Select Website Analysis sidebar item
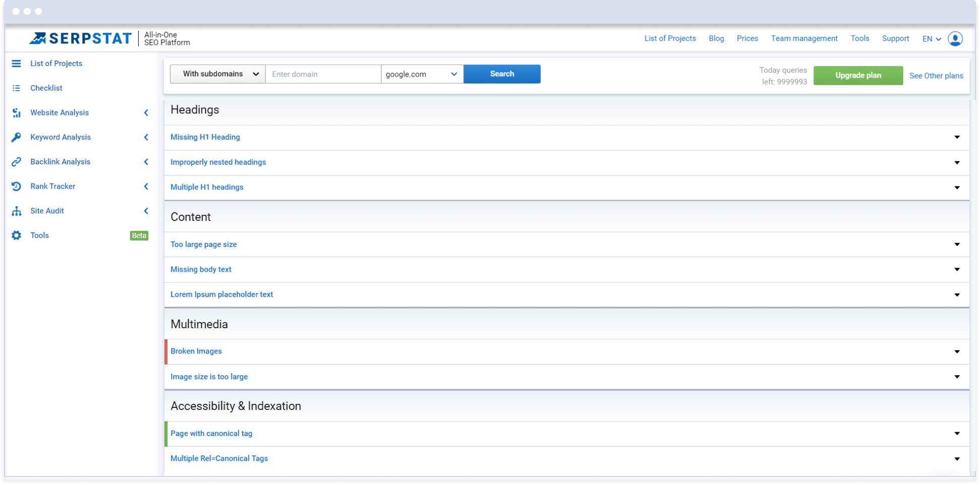This screenshot has height=485, width=980. point(59,113)
